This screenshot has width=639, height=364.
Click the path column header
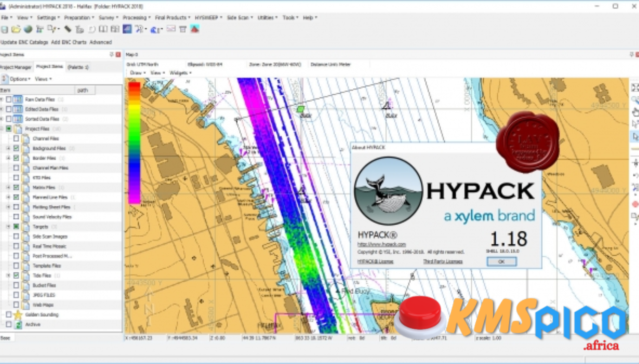click(x=85, y=90)
